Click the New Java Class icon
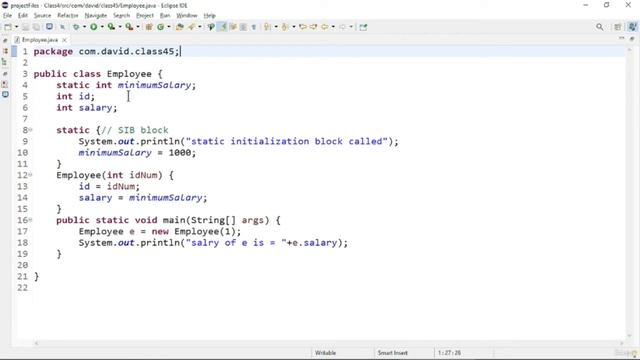This screenshot has width=640, height=360. point(161,27)
